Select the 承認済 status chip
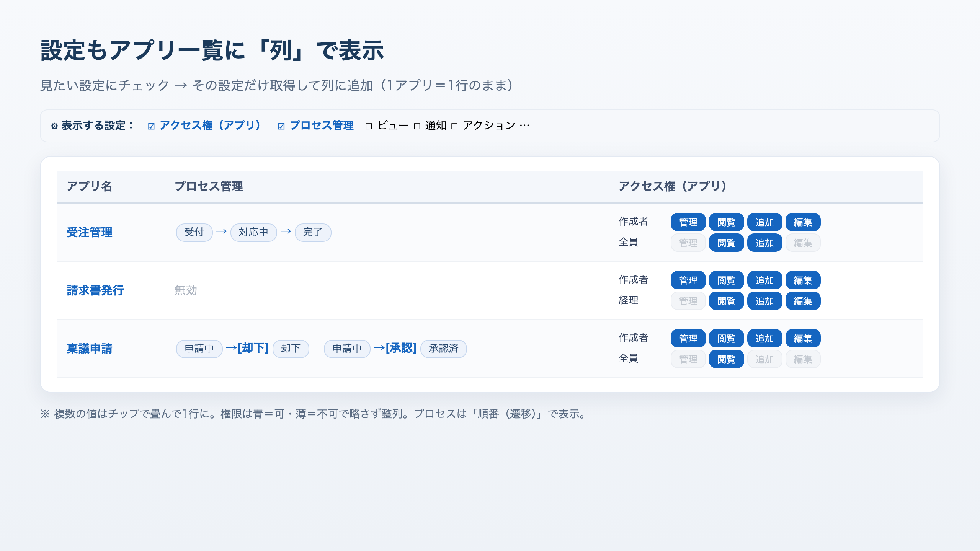This screenshot has width=980, height=551. click(443, 349)
